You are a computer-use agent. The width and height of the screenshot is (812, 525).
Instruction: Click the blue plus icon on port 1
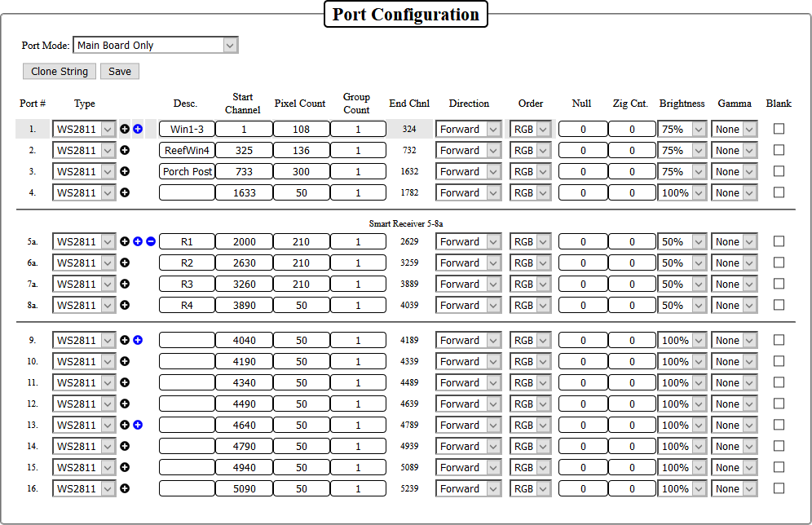138,129
